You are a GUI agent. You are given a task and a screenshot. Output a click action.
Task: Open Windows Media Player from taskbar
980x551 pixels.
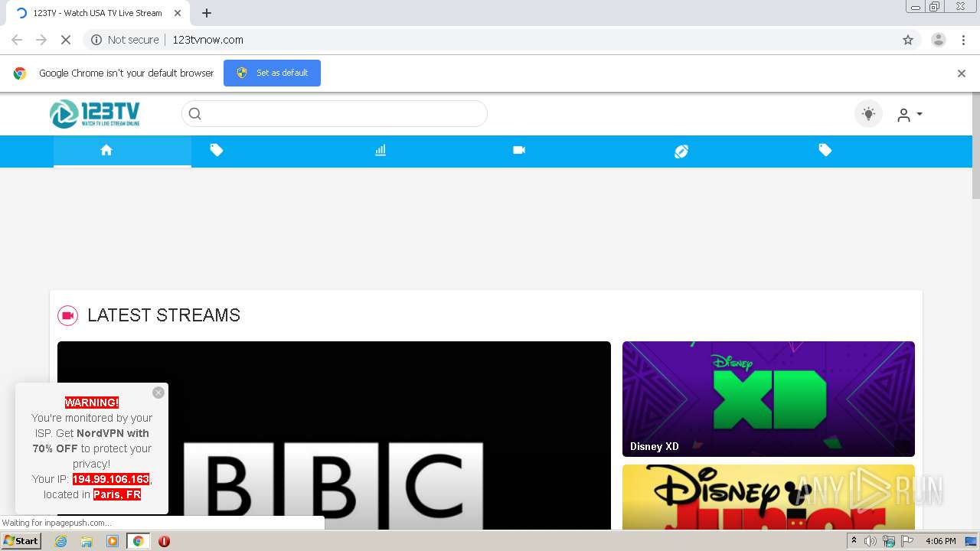click(113, 541)
